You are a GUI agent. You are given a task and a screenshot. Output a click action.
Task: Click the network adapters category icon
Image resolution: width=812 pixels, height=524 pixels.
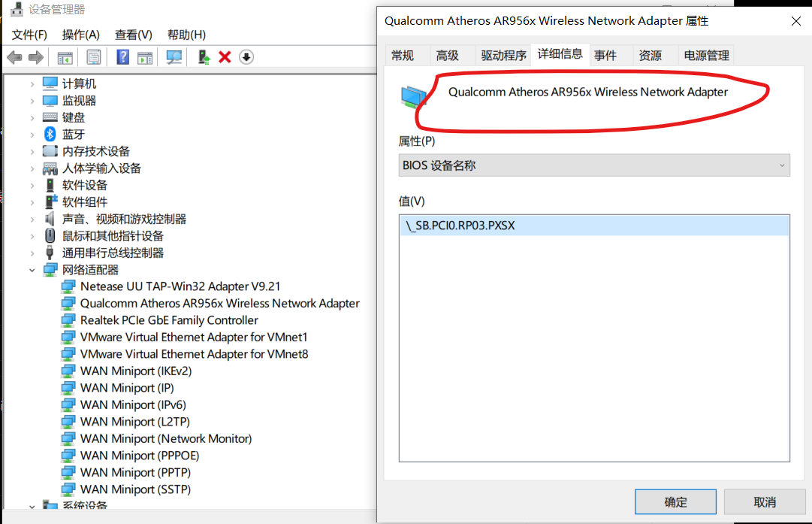(x=50, y=269)
